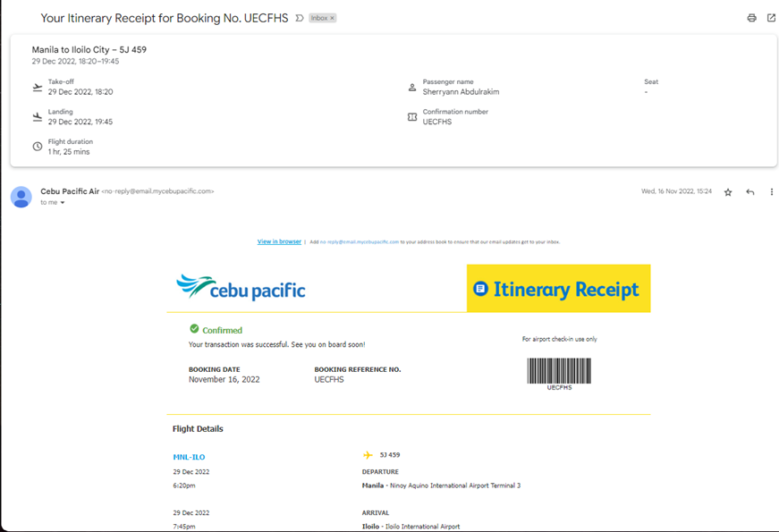Click the yellow airplane icon beside 5J 459
Image resolution: width=779 pixels, height=532 pixels.
tap(368, 455)
